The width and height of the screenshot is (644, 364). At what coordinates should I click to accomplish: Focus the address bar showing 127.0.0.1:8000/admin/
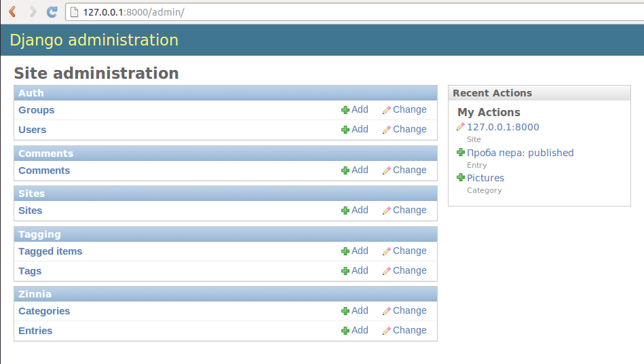[354, 12]
